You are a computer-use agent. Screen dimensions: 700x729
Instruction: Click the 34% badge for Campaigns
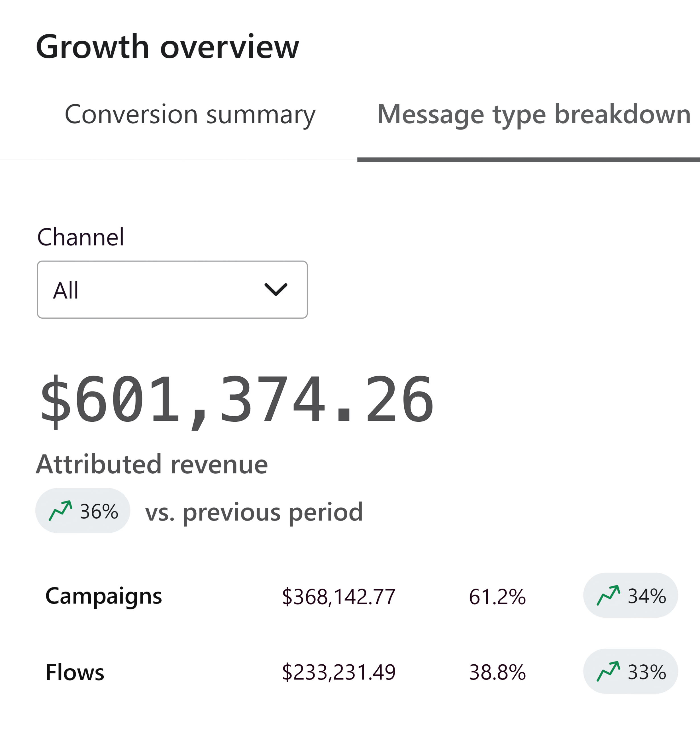click(x=630, y=595)
